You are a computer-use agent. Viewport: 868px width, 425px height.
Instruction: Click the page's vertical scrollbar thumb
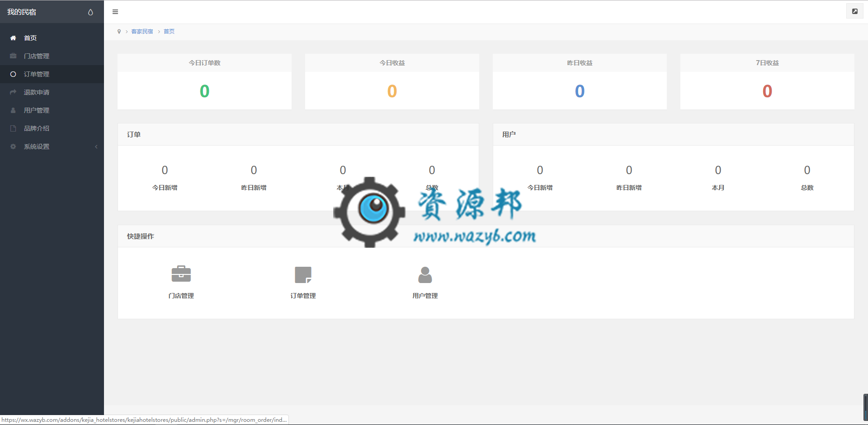point(865,407)
